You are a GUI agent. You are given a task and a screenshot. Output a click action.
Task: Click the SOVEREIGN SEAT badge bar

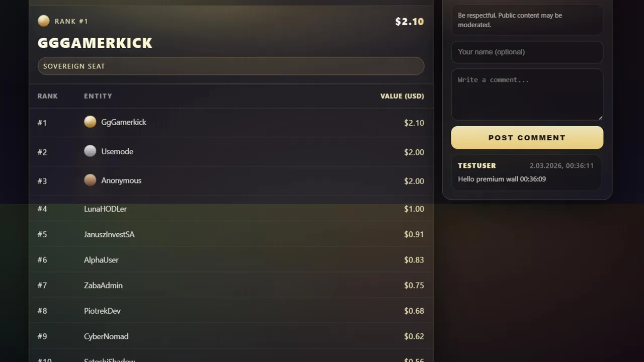tap(231, 66)
